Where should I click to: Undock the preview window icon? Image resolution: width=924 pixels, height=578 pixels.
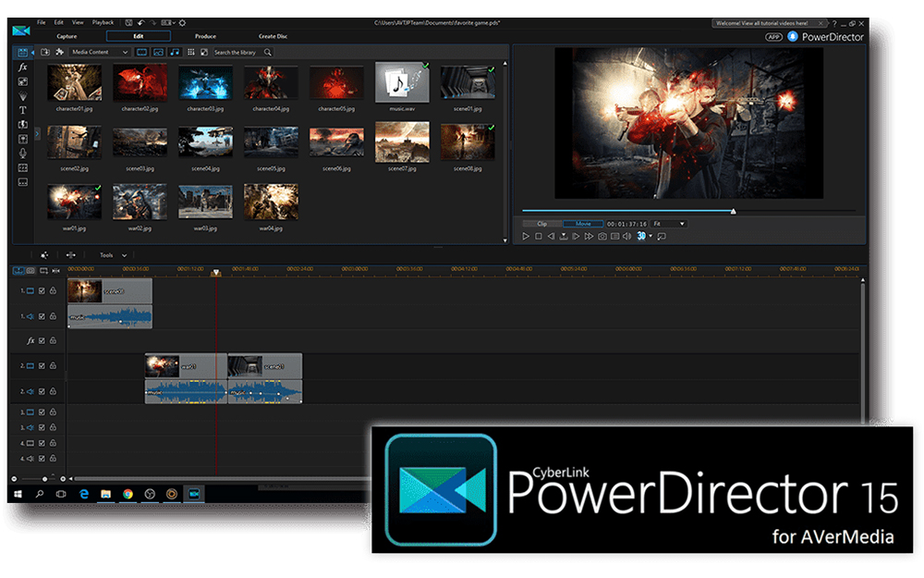(662, 236)
